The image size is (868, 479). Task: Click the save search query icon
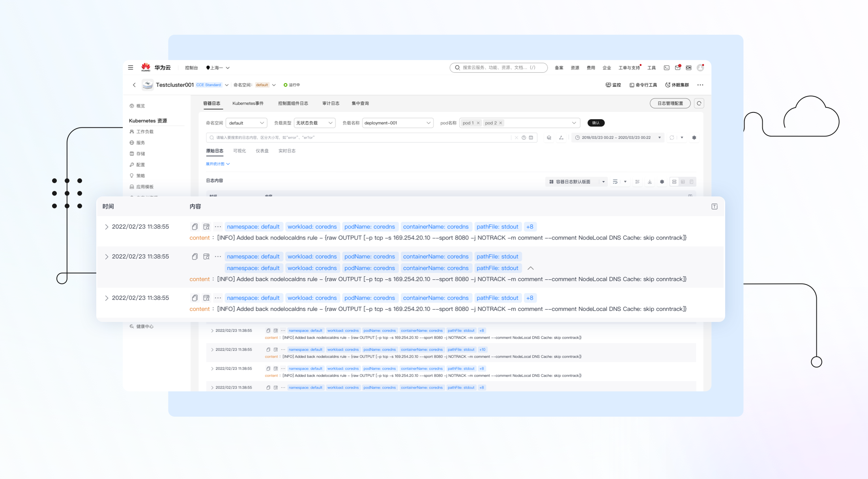[531, 138]
